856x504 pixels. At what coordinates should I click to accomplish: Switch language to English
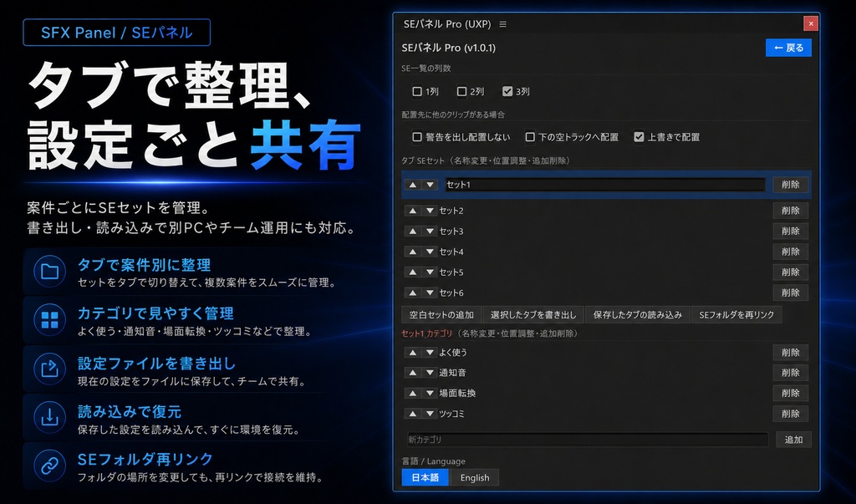(475, 478)
